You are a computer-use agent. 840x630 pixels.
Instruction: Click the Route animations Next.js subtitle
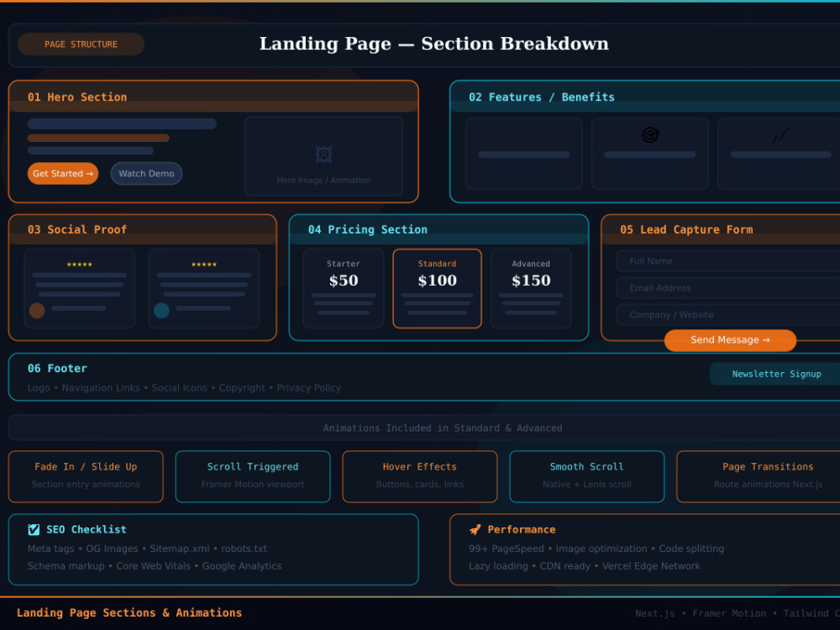click(768, 485)
